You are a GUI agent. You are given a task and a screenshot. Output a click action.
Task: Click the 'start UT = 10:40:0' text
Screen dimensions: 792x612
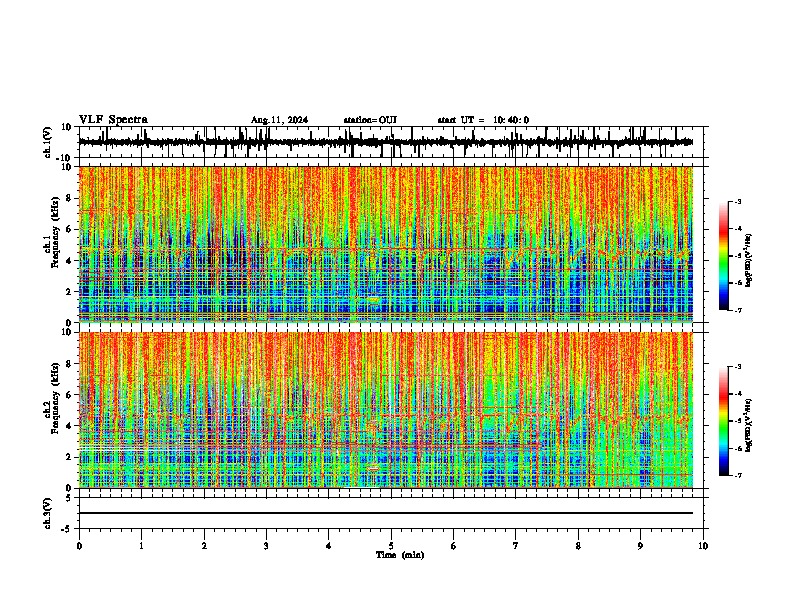click(x=483, y=120)
